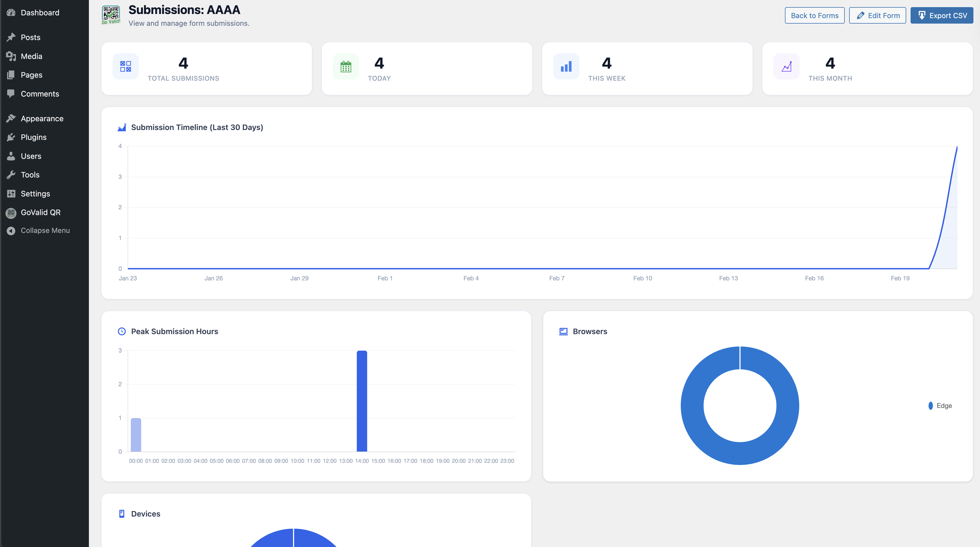Click the Total Submissions grid icon

126,67
